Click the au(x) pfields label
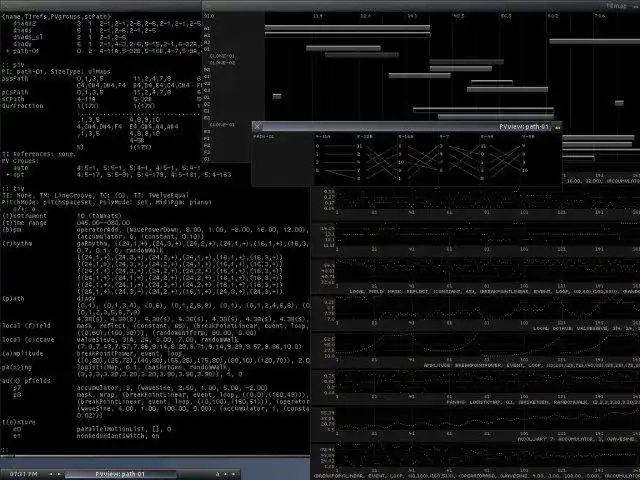The image size is (640, 480). tap(26, 381)
